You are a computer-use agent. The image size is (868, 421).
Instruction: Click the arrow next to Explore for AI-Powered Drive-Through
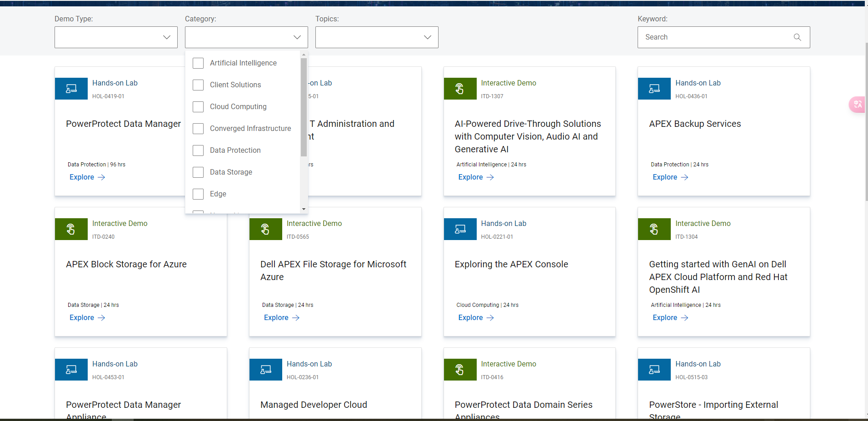tap(490, 177)
